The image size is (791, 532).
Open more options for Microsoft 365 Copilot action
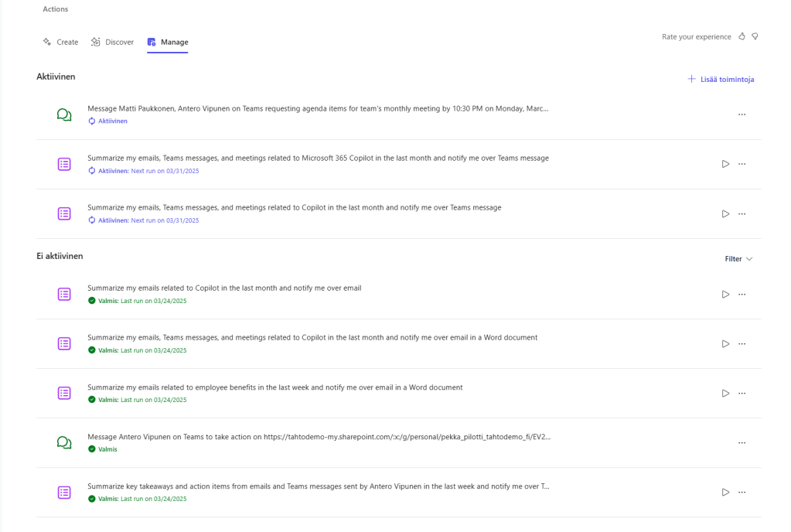(x=742, y=164)
